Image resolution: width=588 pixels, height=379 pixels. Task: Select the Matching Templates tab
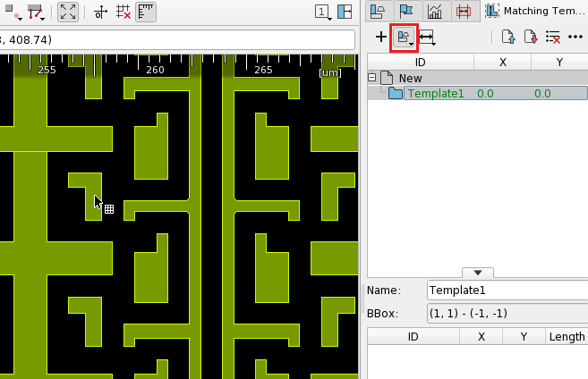click(x=534, y=12)
